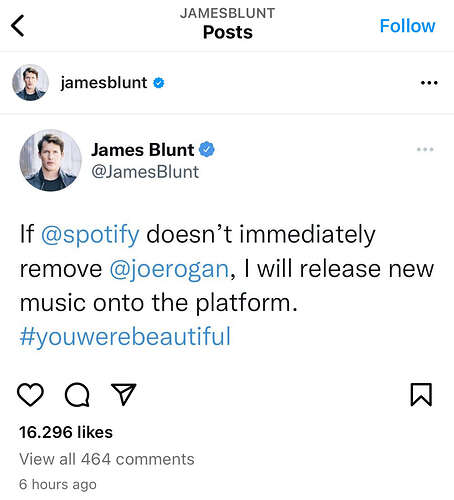The height and width of the screenshot is (500, 454).
Task: Open post options three-dot menu
Action: [429, 83]
